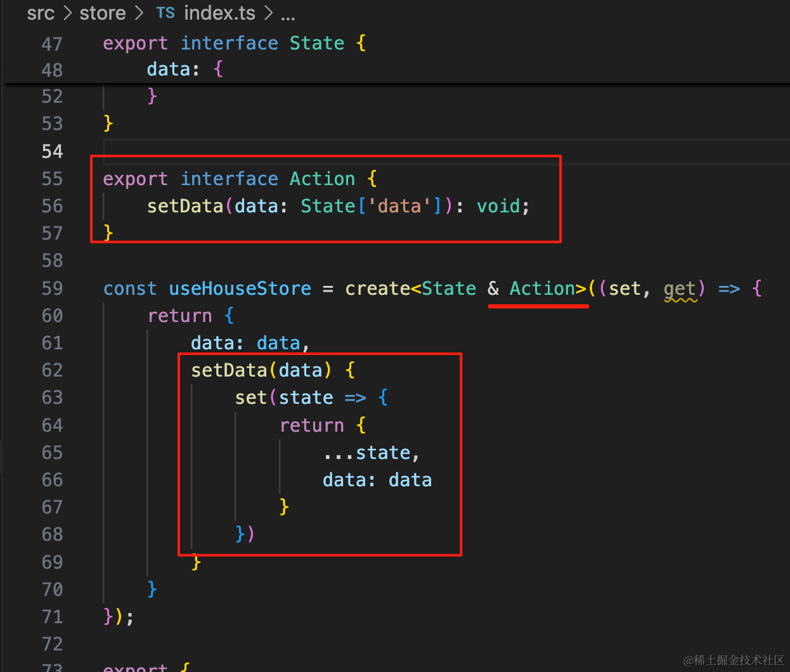The width and height of the screenshot is (790, 672).
Task: Expand breadcrumb chevron after src
Action: (67, 13)
